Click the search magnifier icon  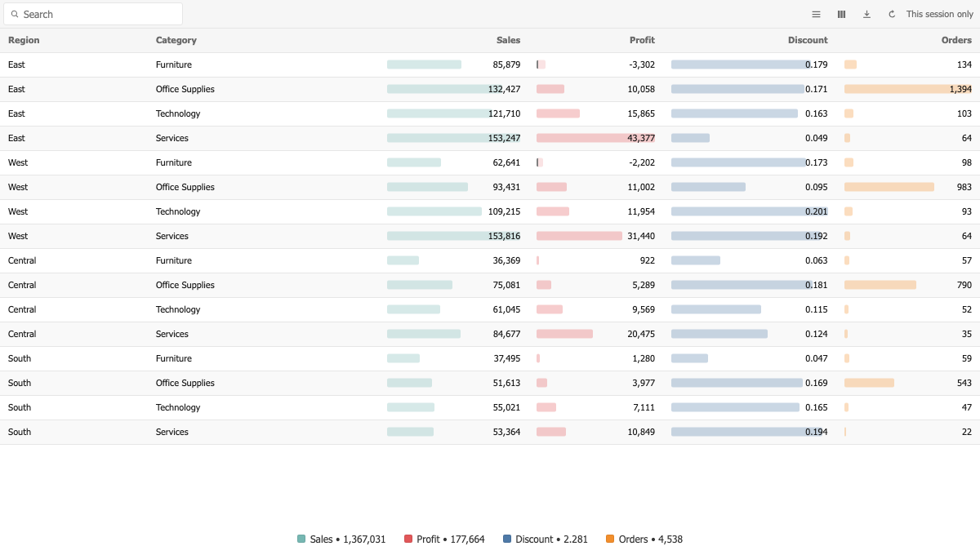point(15,14)
